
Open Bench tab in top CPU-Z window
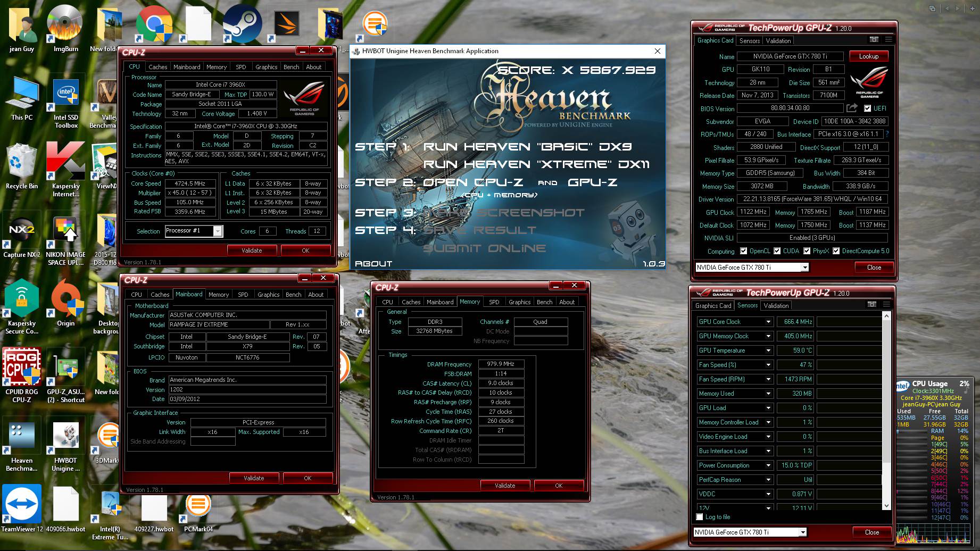[x=291, y=67]
